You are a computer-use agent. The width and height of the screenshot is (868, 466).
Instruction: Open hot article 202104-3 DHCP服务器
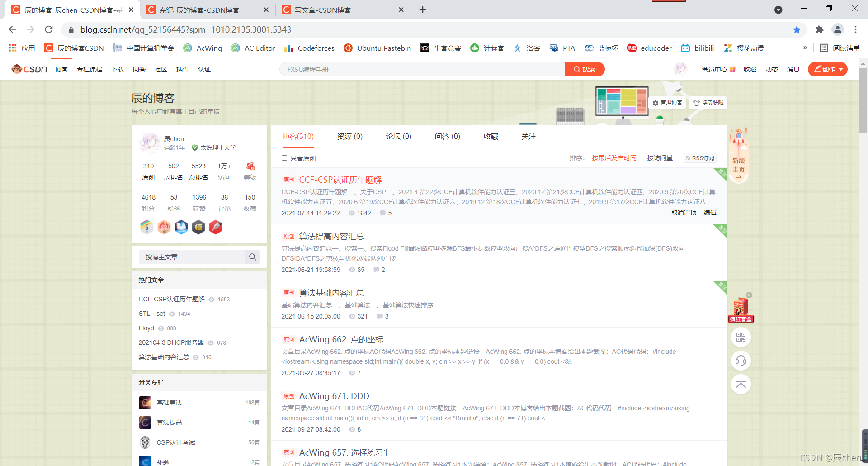(171, 342)
